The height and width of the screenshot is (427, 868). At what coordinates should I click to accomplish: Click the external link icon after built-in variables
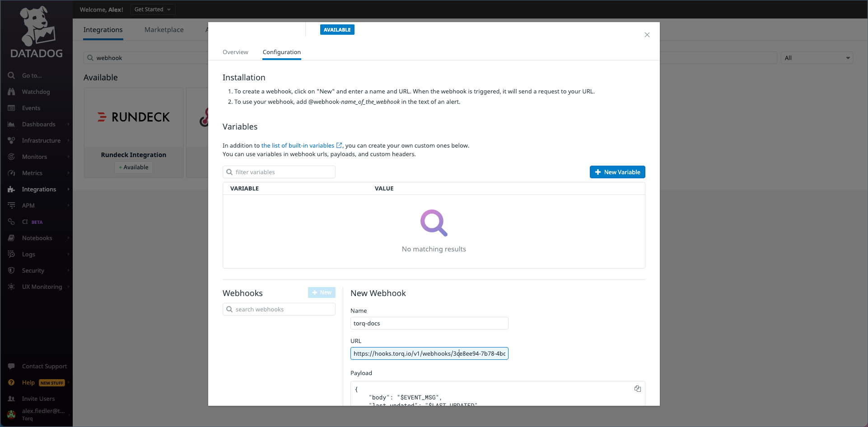coord(339,145)
